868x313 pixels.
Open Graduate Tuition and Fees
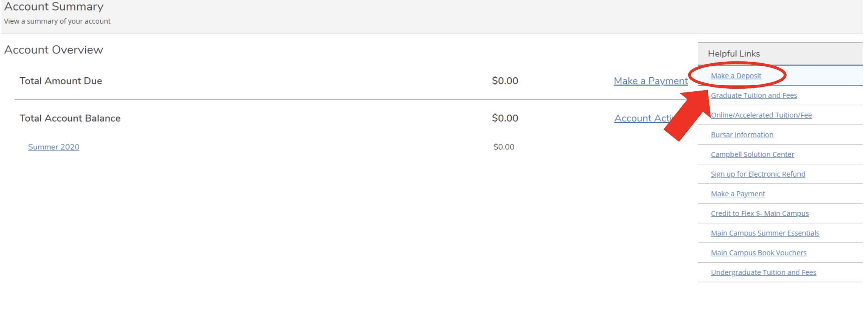pos(754,95)
